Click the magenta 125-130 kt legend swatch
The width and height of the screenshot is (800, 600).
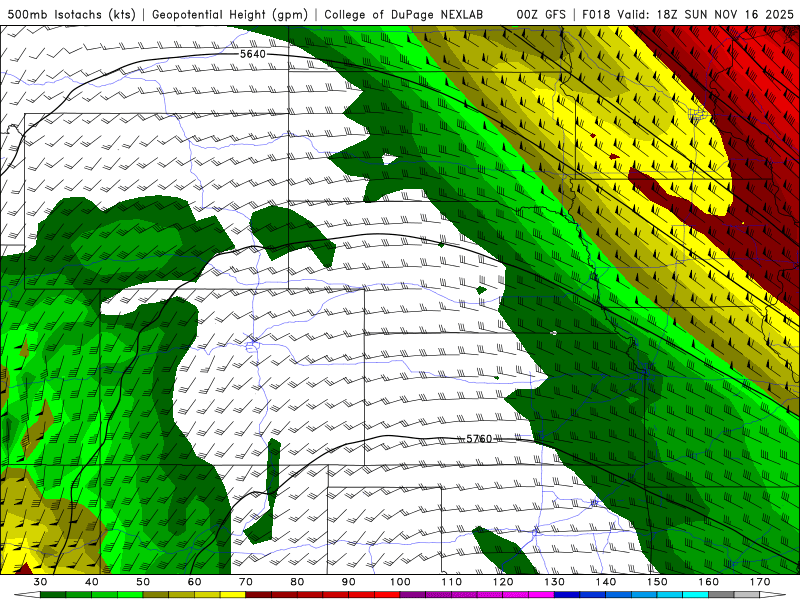(x=542, y=595)
